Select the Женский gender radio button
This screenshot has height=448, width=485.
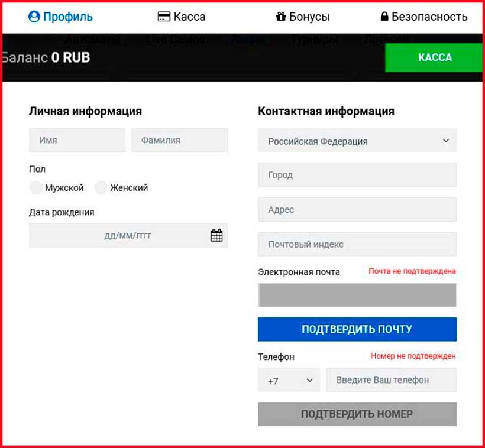click(99, 187)
